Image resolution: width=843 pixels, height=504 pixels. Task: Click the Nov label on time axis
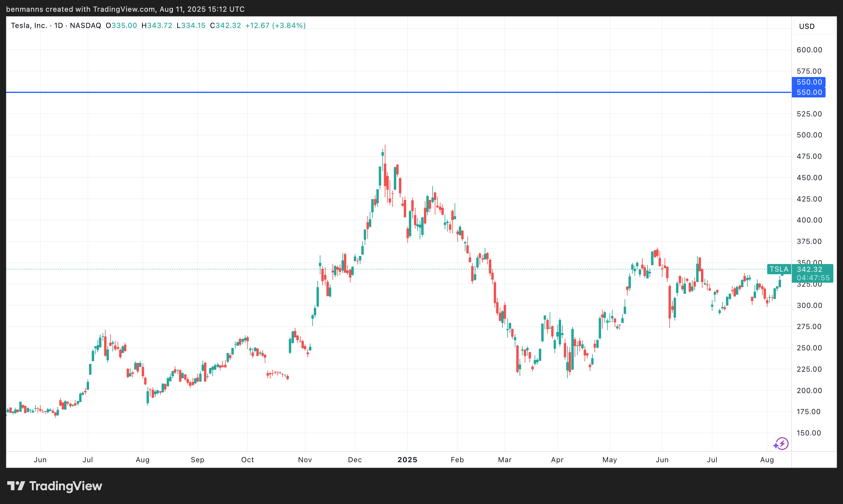point(305,460)
